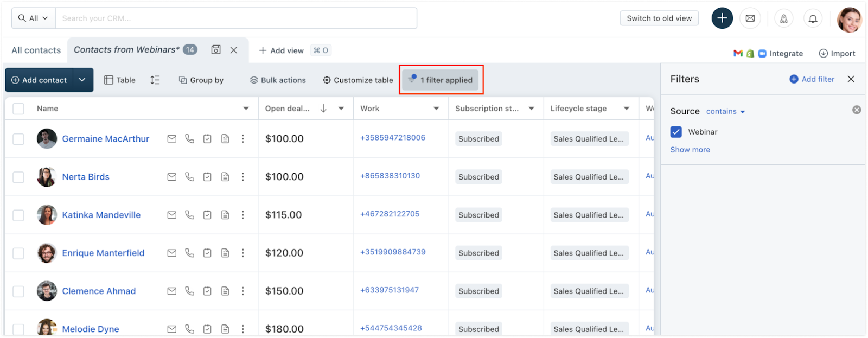Open the Group by menu

(201, 80)
